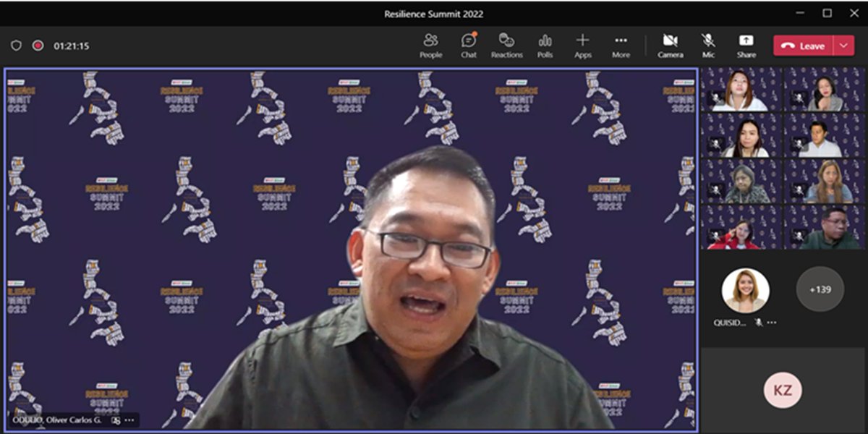The width and height of the screenshot is (868, 434).
Task: Open more options beside ODULIO, Oliver Carlos G.
Action: click(x=129, y=420)
